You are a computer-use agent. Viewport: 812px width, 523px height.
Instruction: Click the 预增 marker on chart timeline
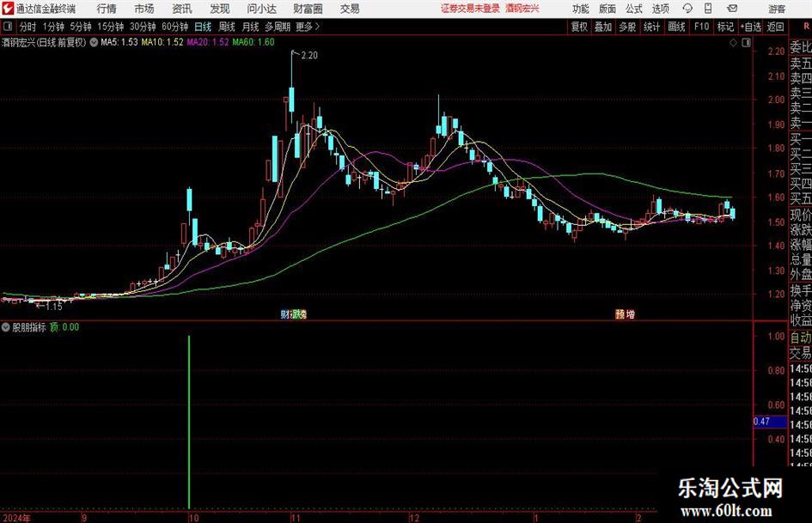pyautogui.click(x=625, y=313)
